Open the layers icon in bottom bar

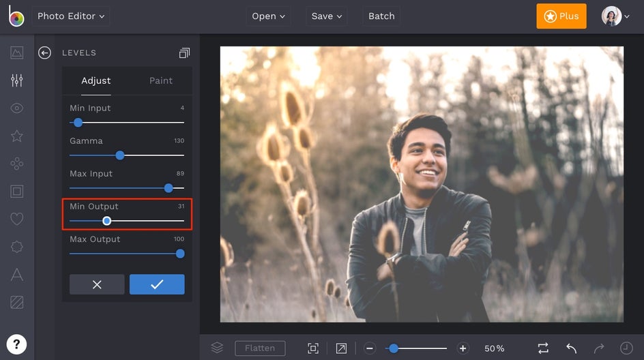pos(217,348)
